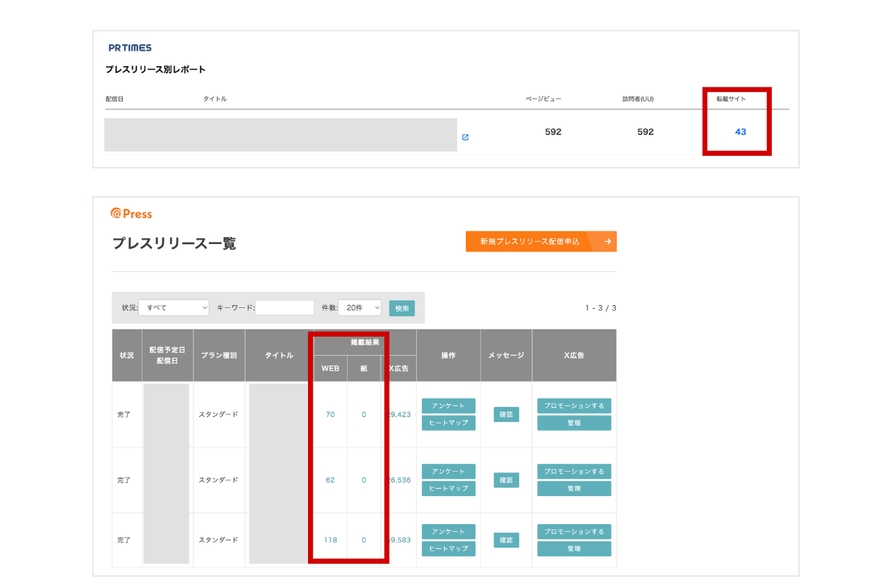Open WEB result 70 link

coord(330,415)
